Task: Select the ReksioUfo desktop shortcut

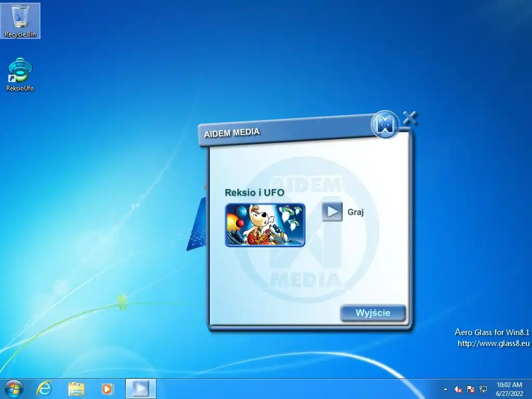Action: 20,75
